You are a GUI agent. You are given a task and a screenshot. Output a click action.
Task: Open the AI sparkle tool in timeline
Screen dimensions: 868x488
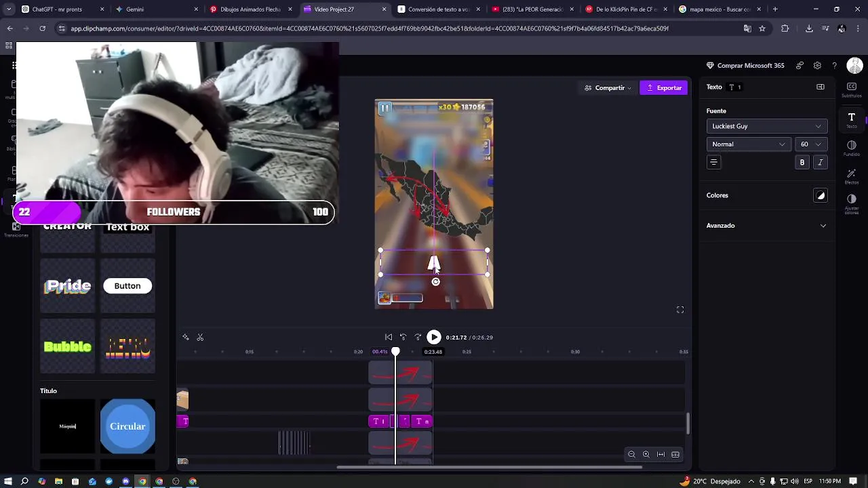(185, 338)
